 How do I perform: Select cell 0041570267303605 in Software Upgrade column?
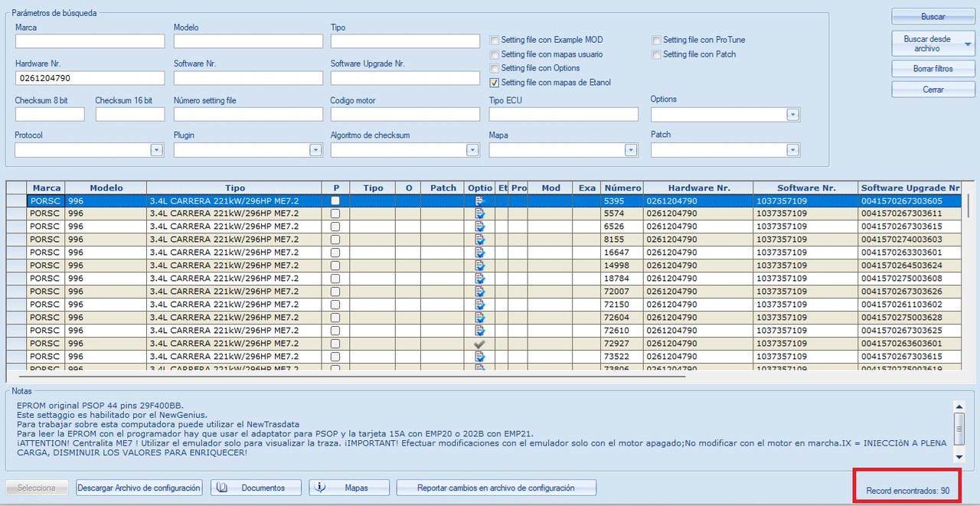tap(910, 201)
